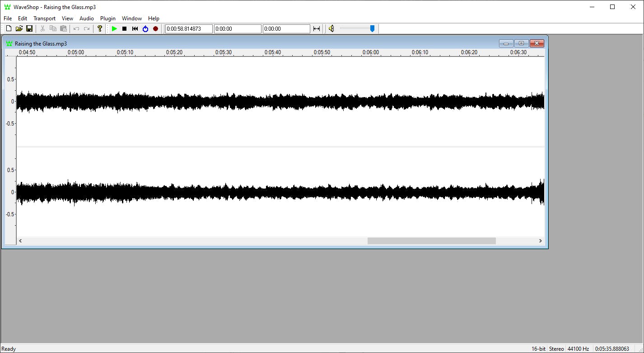Click the Copy icon in the toolbar

tap(53, 29)
